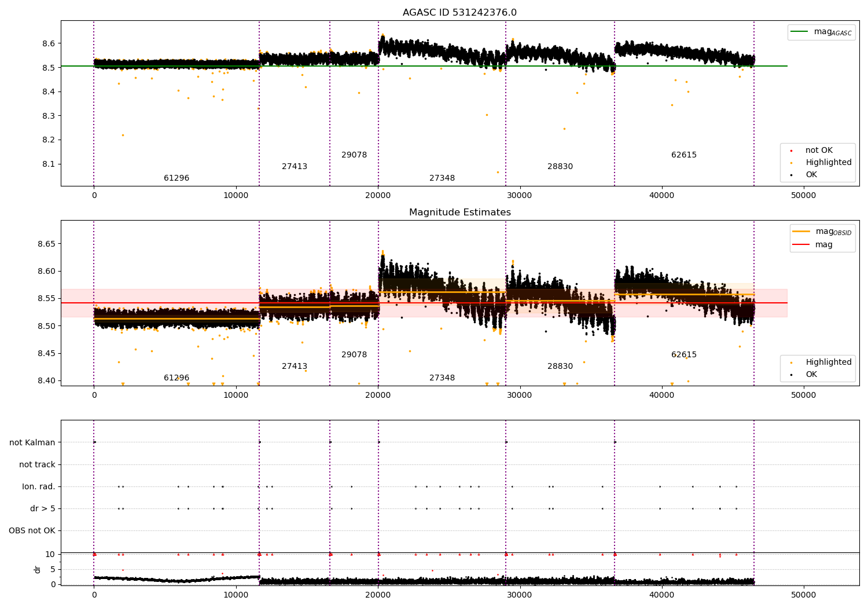Click OBSID 27413 in Magnitude Estimates plot
The image size is (868, 608).
[x=295, y=367]
